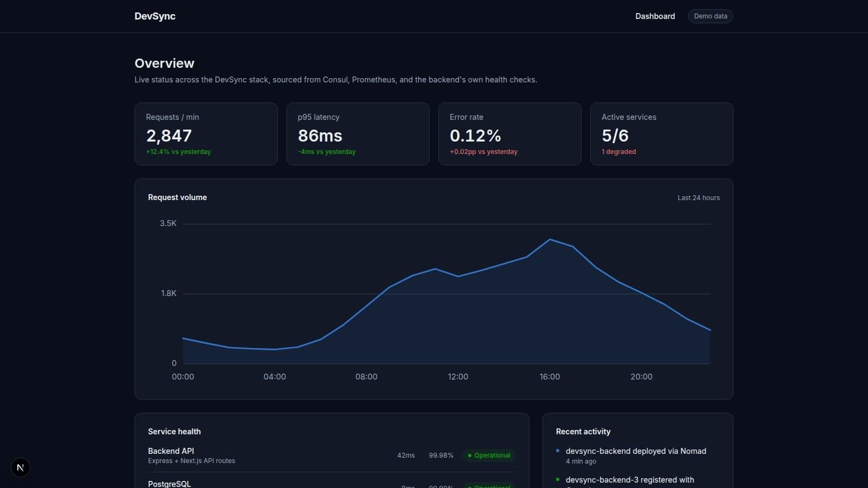
Task: Open the "devsync-backend deployed via Nomad" activity entry
Action: click(636, 451)
